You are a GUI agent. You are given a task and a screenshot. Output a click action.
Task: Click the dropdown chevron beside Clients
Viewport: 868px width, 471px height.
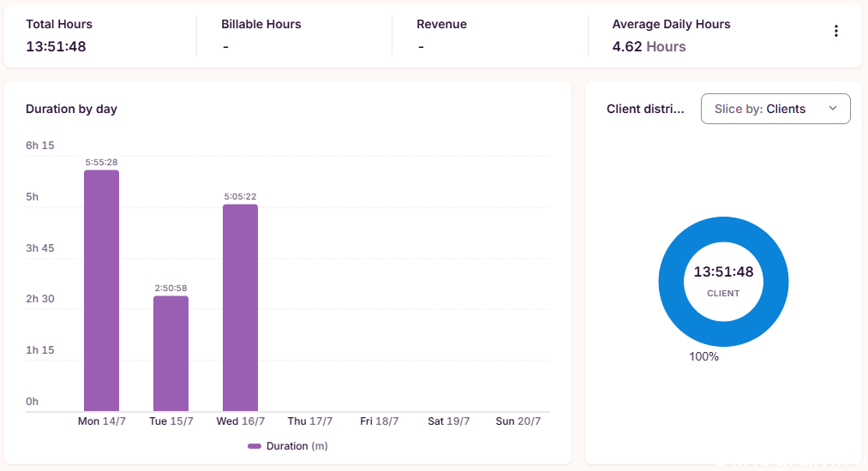833,109
